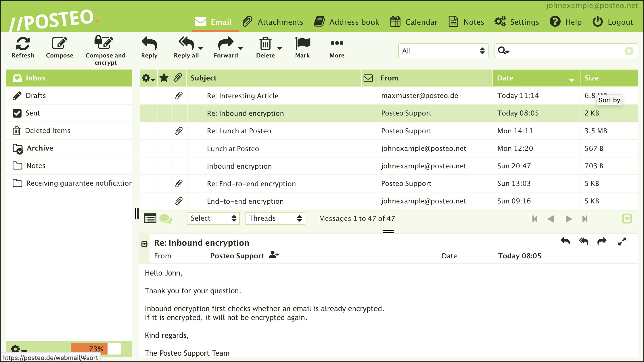Open the Attachments tab

click(273, 22)
